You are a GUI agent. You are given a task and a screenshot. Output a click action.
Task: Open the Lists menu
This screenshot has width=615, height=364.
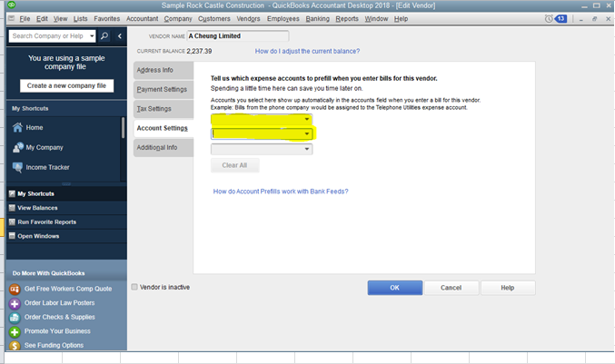(x=81, y=19)
